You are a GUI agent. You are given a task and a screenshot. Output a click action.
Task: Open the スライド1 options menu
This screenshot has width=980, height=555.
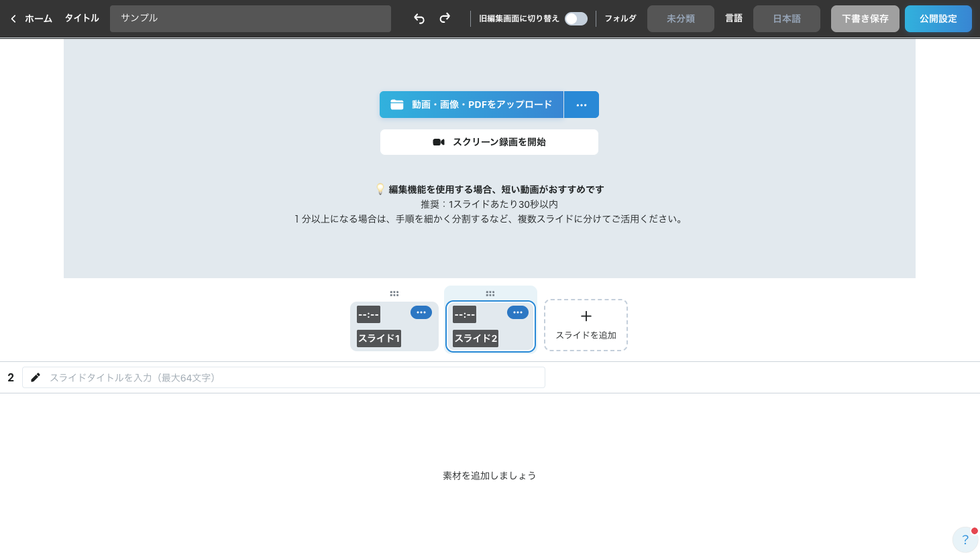pos(421,312)
